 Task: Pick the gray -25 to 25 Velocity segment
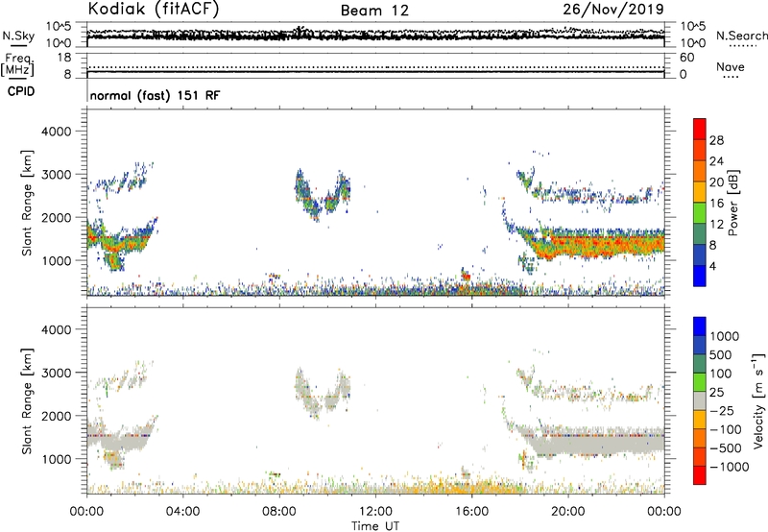click(700, 401)
